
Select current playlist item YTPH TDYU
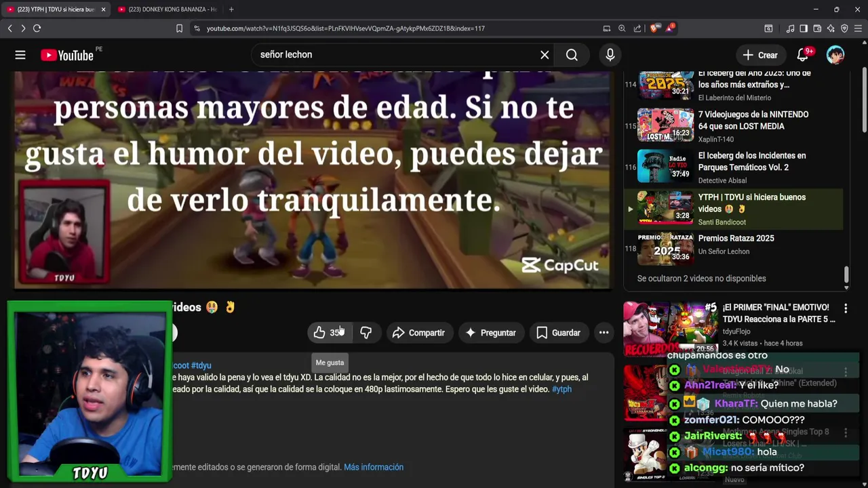734,209
